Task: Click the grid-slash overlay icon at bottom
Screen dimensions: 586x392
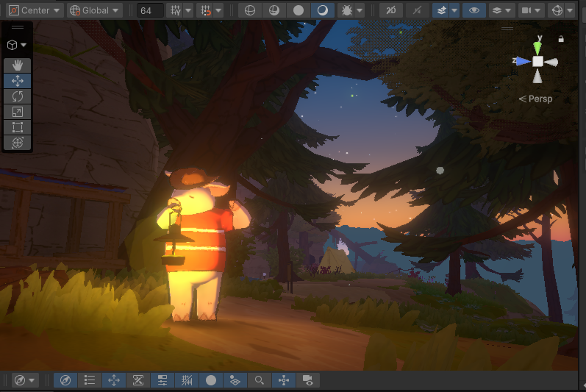Action: point(187,380)
